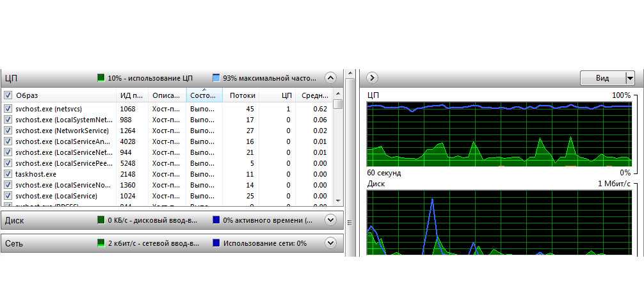This screenshot has height=297, width=644.
Task: Expand the Сеть section chevron
Action: tap(330, 243)
